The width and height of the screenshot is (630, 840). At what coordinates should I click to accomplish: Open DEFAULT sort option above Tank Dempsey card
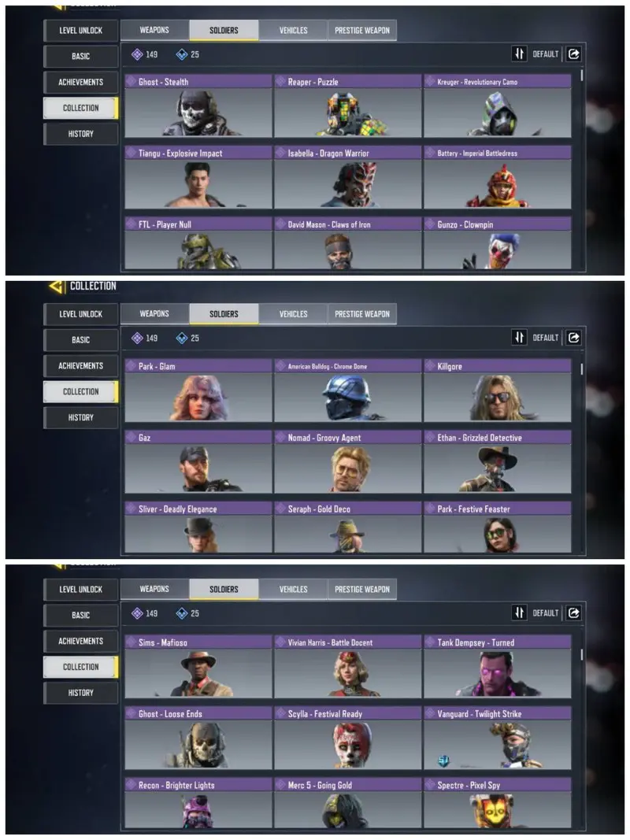point(546,612)
